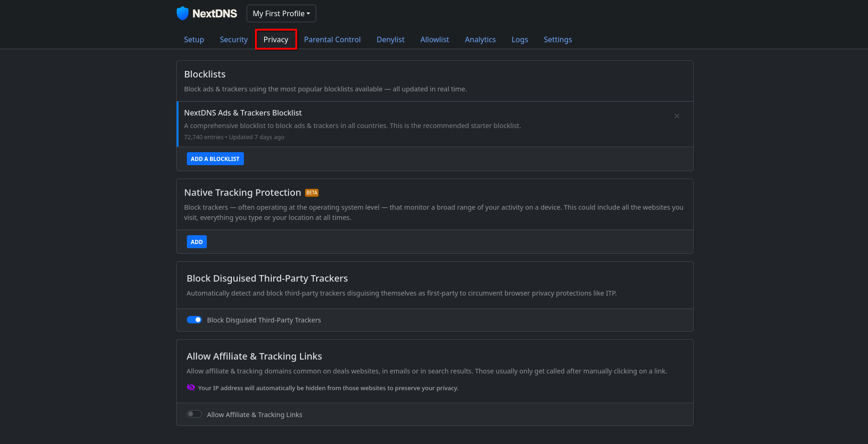
Task: Click the BETA badge next to Native Tracking Protection
Action: pos(312,193)
